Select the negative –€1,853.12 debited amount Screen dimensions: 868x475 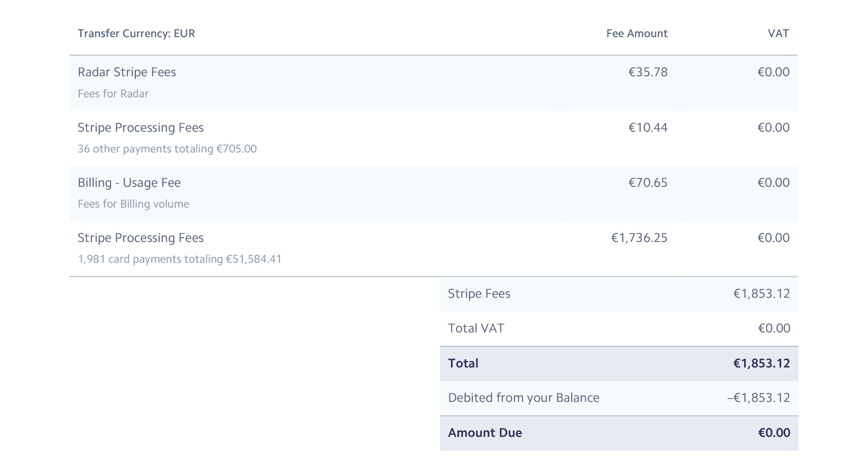(x=758, y=398)
